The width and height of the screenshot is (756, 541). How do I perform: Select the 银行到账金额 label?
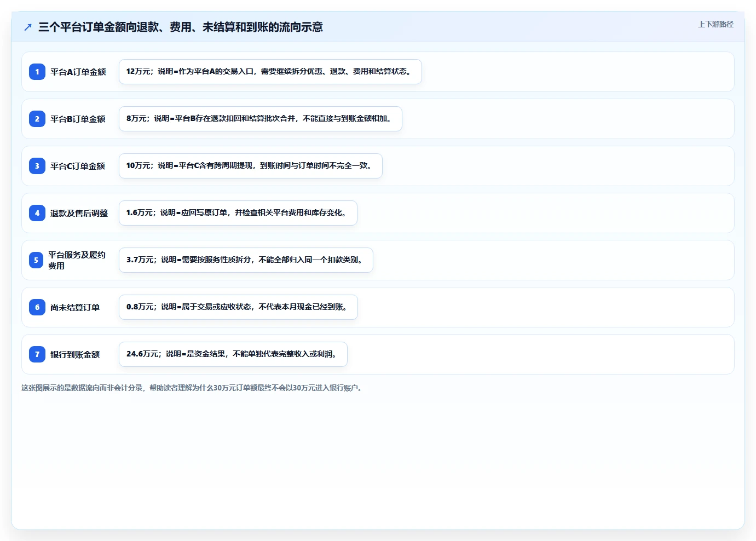click(75, 354)
